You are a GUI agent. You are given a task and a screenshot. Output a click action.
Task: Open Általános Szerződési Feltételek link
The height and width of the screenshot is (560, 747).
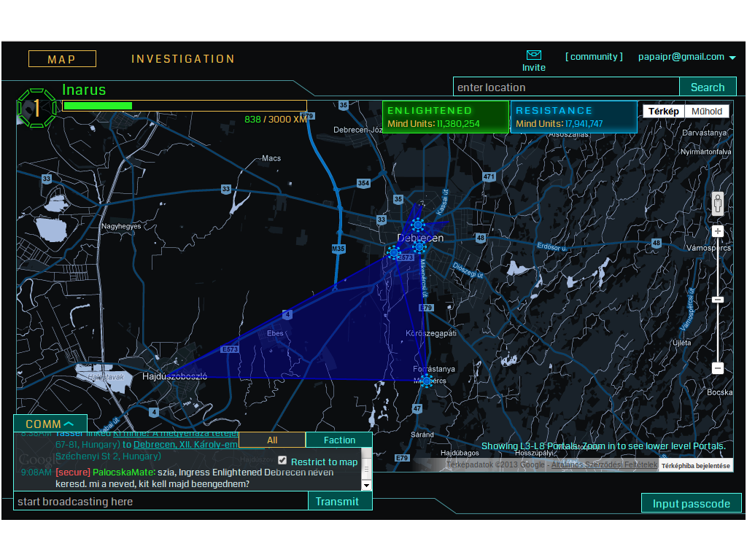[x=604, y=464]
